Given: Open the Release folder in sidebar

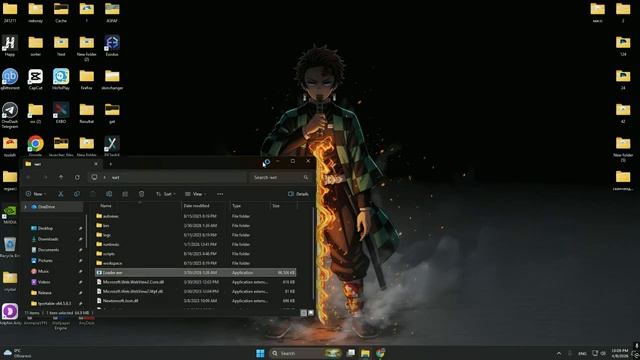Looking at the screenshot, I should coord(44,293).
